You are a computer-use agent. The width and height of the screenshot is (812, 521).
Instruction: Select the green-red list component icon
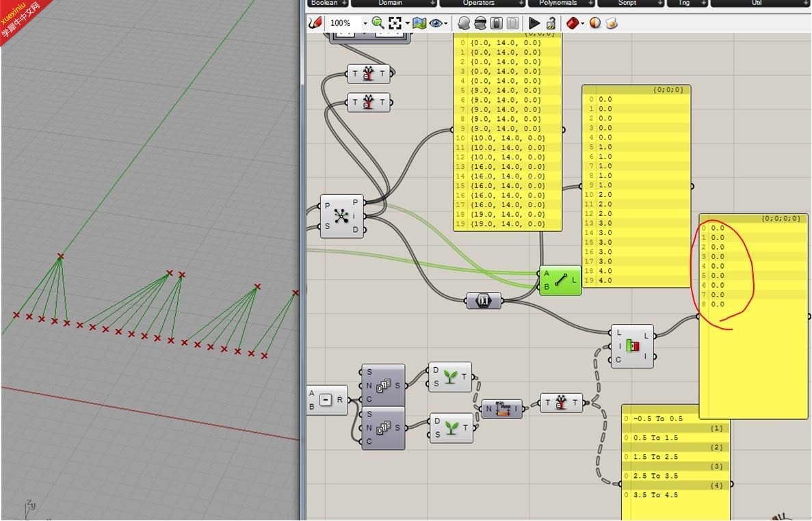(x=632, y=345)
